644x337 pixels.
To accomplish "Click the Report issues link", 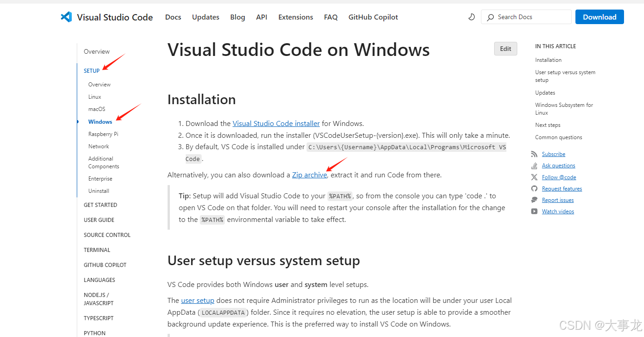I will coord(558,200).
